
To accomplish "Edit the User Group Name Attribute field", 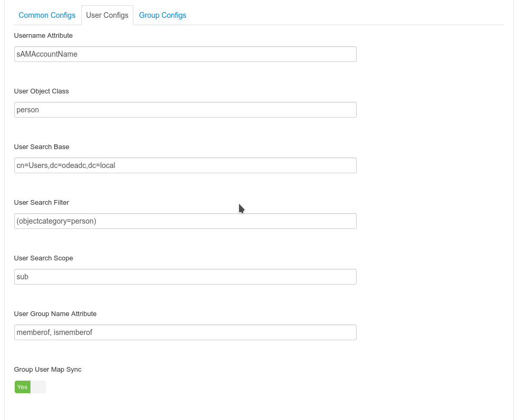I will [185, 332].
